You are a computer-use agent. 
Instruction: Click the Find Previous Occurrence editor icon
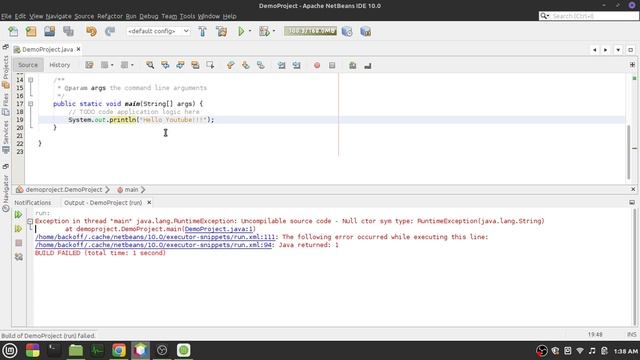(165, 65)
